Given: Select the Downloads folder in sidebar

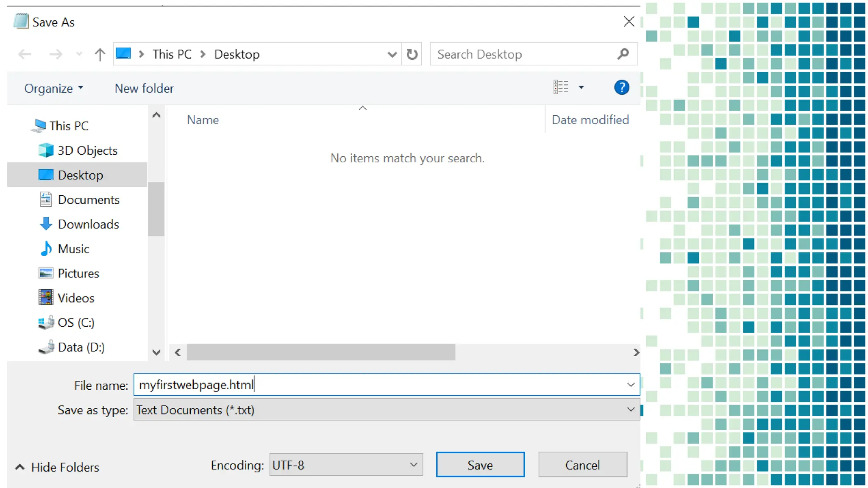Looking at the screenshot, I should tap(88, 224).
